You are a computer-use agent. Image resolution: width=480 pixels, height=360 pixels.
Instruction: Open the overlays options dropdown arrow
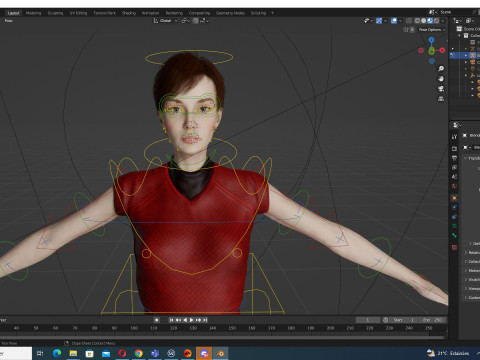[400, 21]
